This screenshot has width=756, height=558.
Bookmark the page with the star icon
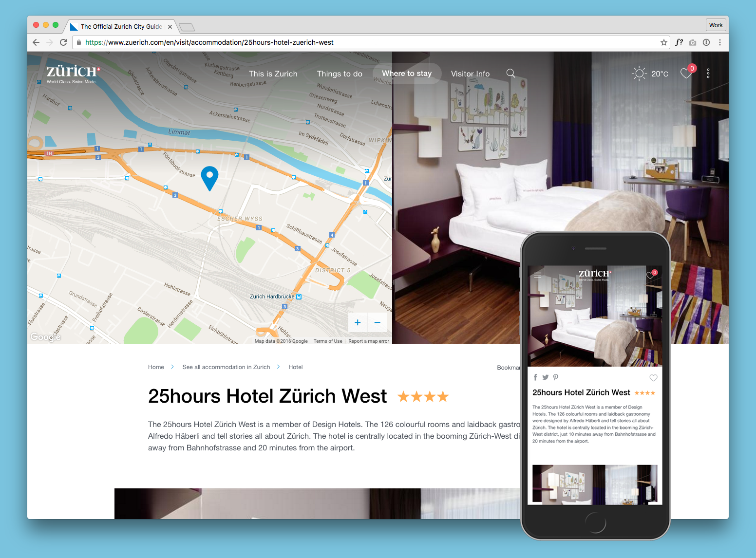663,42
